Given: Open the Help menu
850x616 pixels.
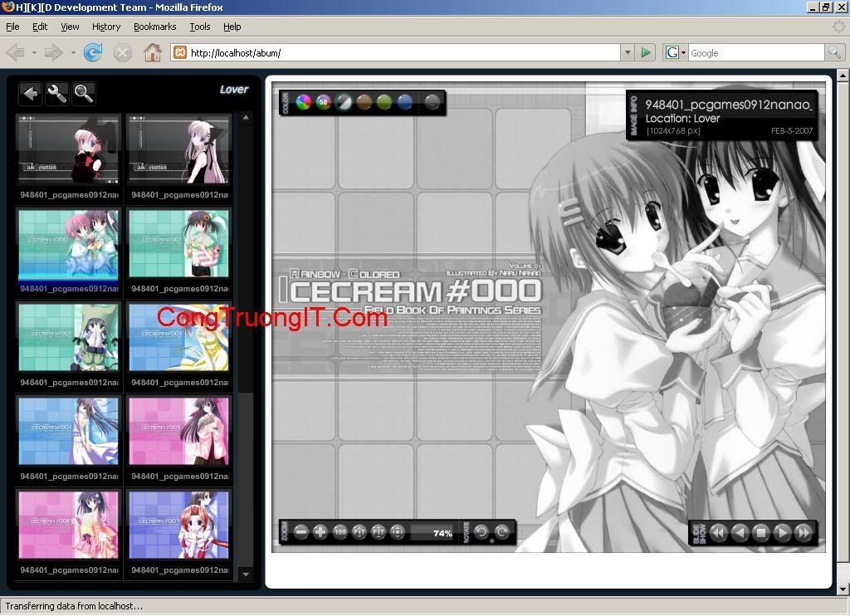Looking at the screenshot, I should coord(232,27).
